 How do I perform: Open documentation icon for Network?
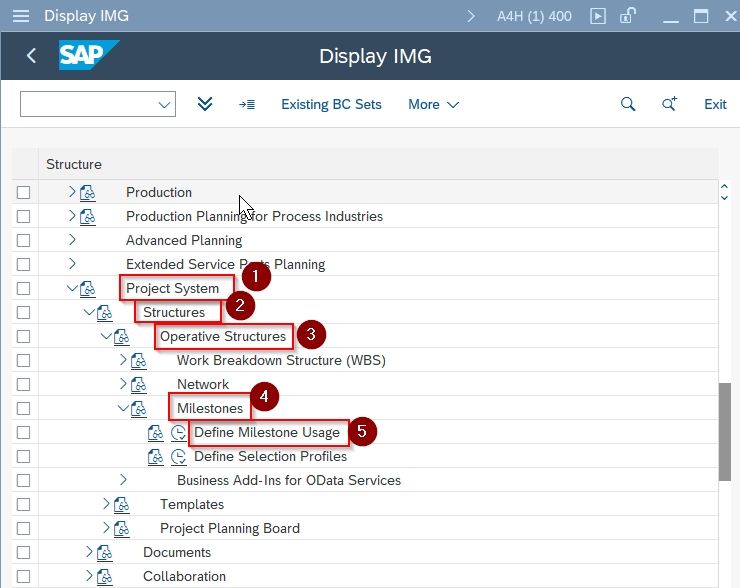[x=139, y=385]
